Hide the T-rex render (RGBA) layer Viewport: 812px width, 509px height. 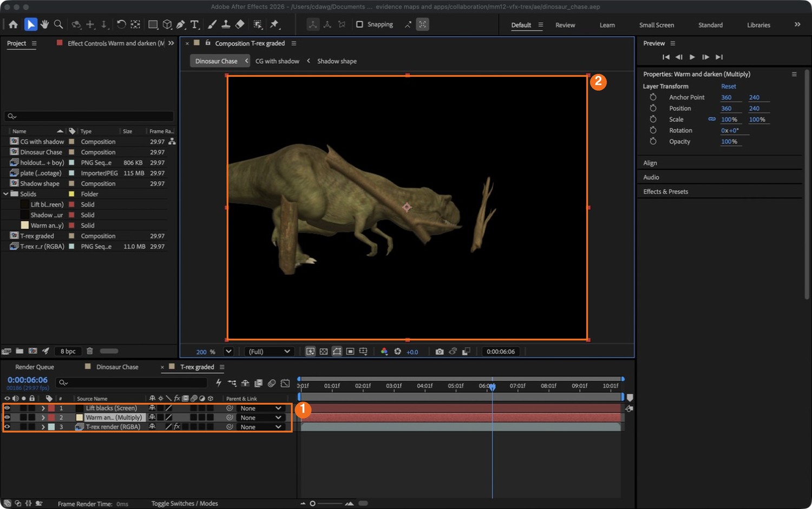click(7, 427)
